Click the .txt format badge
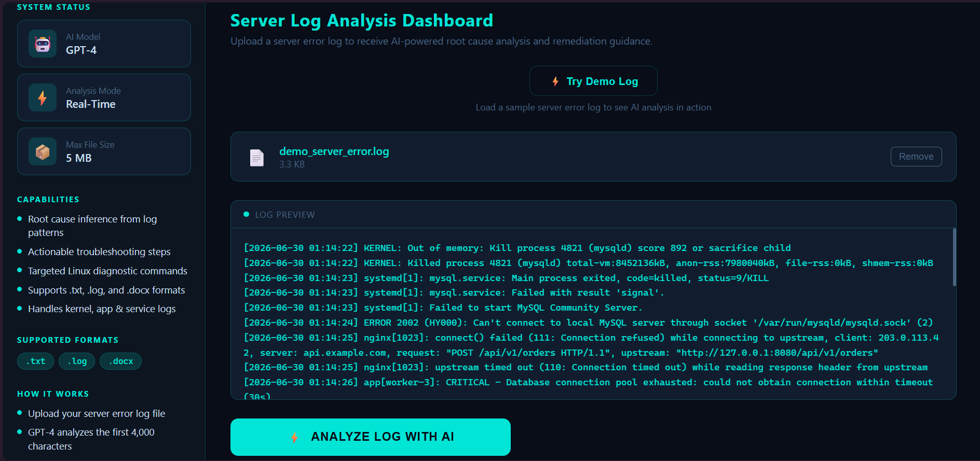980x461 pixels. coord(36,361)
